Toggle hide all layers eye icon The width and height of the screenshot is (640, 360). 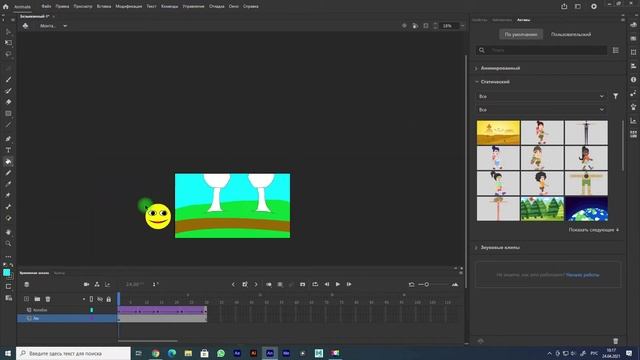(100, 299)
